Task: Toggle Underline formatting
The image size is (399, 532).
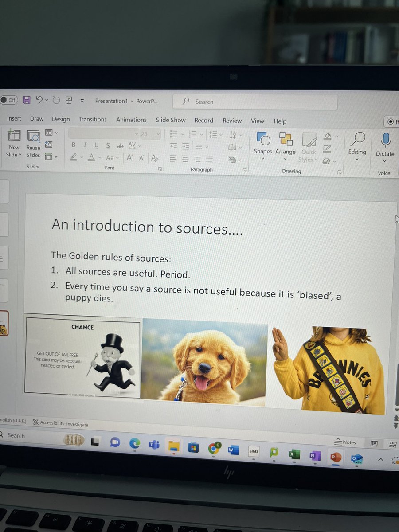Action: coord(96,145)
